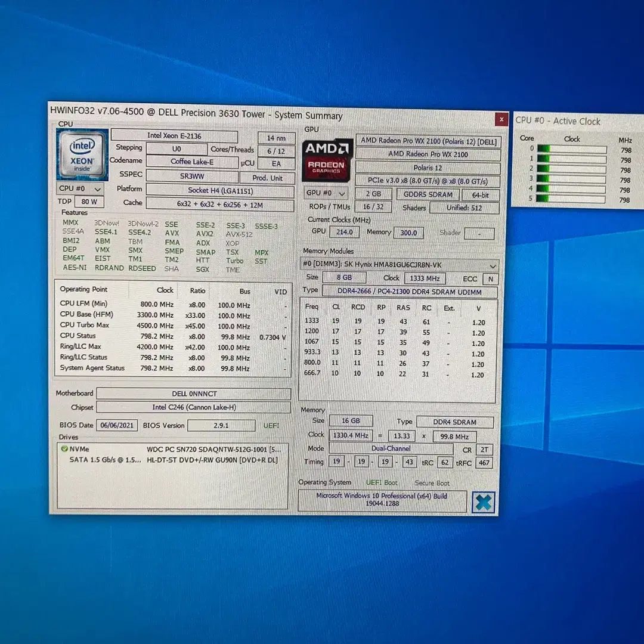Click the Intel C246 (Cannon Lake-H) chipset field
Screen dimensions: 644x644
tap(194, 407)
